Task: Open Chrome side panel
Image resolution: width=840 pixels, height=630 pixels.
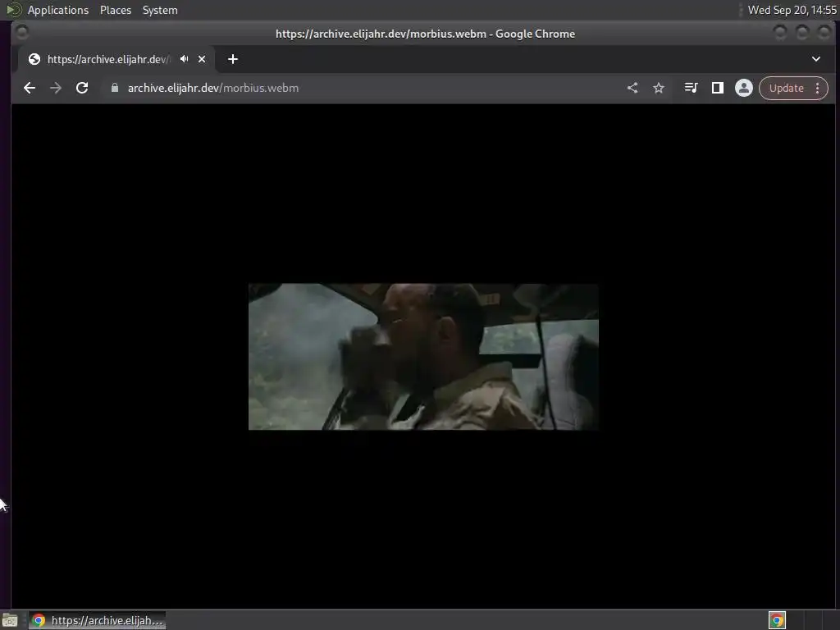Action: point(717,88)
